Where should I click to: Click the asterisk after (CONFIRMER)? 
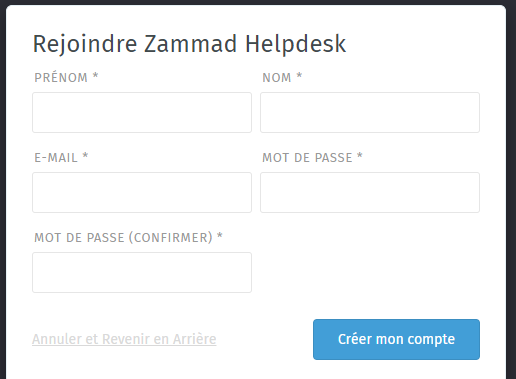point(220,236)
